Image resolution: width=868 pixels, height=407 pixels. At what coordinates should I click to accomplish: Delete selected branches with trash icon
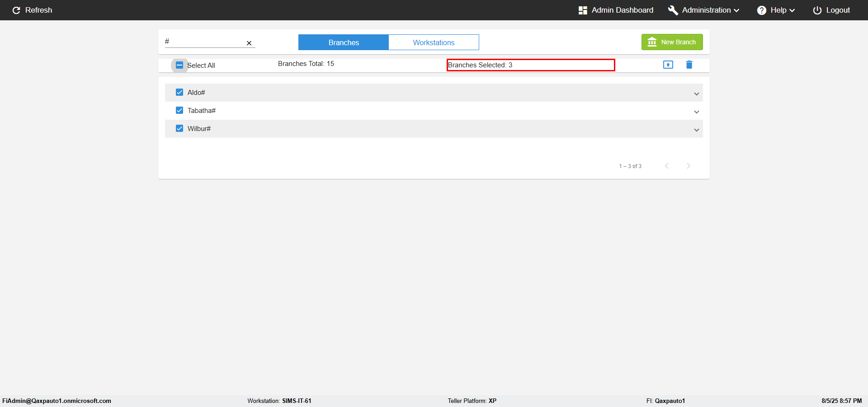689,65
